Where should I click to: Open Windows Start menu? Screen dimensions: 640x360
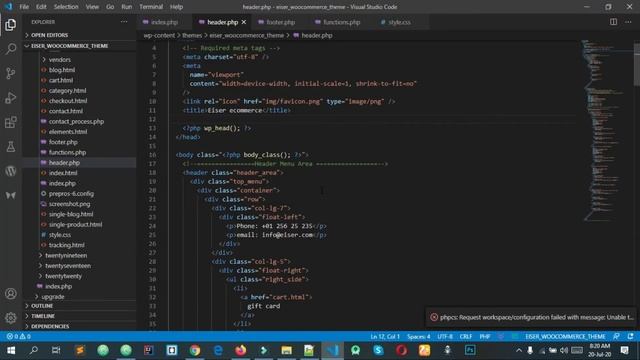[x=11, y=350]
